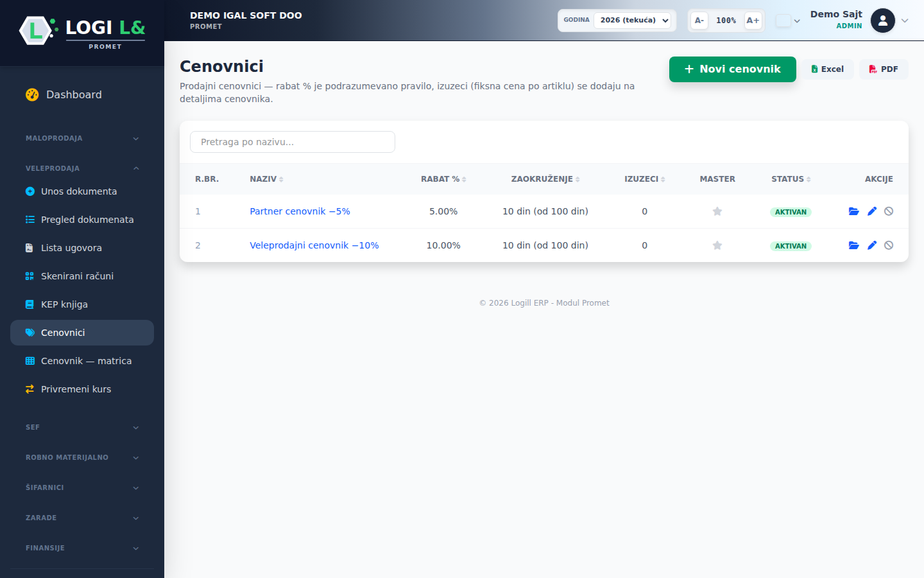Expand the MALOPRODAJA sidebar section
924x578 pixels.
(82, 138)
